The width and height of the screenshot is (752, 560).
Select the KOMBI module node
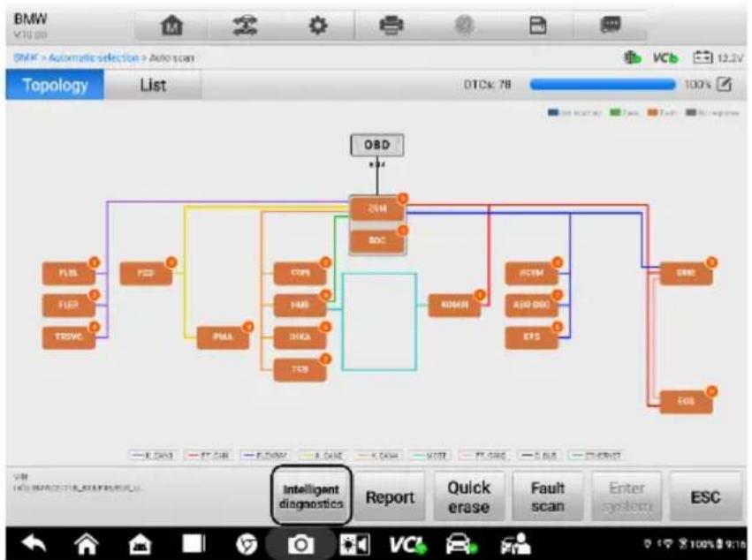pos(454,305)
